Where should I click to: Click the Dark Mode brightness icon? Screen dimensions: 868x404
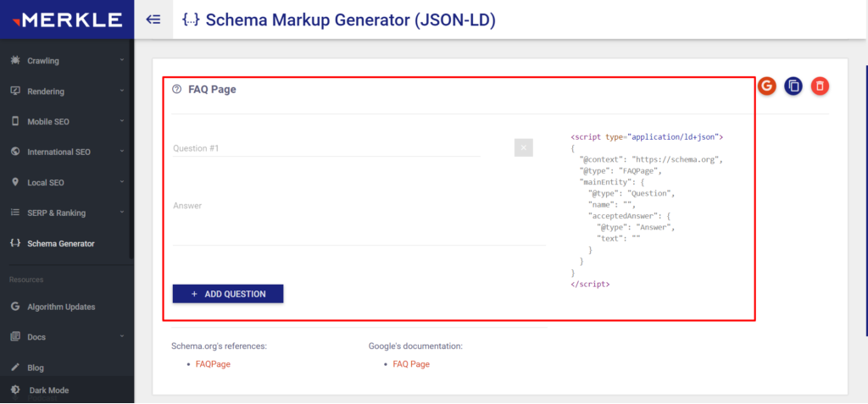(15, 390)
